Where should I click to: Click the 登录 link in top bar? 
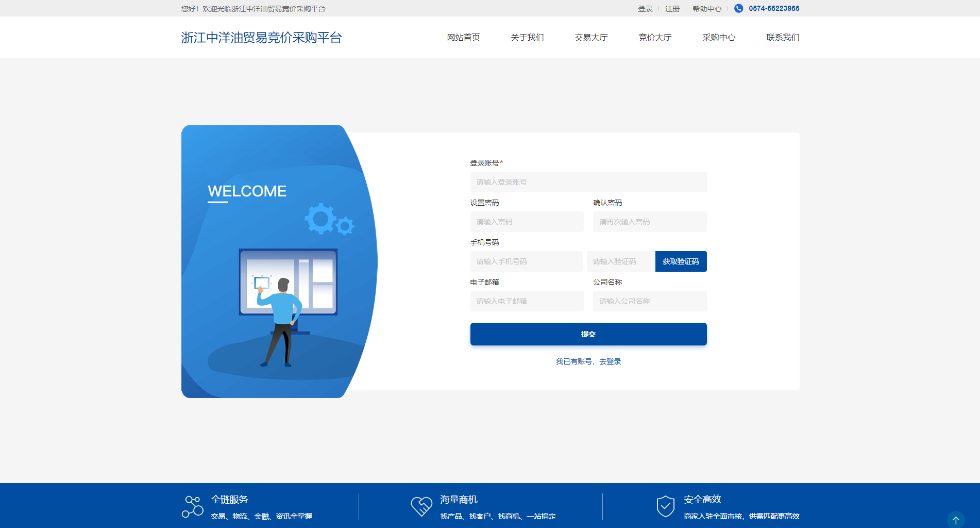pos(645,9)
